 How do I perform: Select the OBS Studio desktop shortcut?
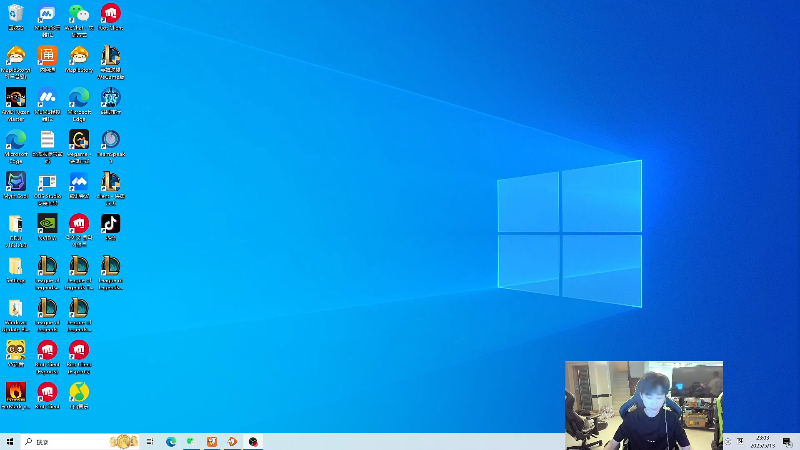47,189
